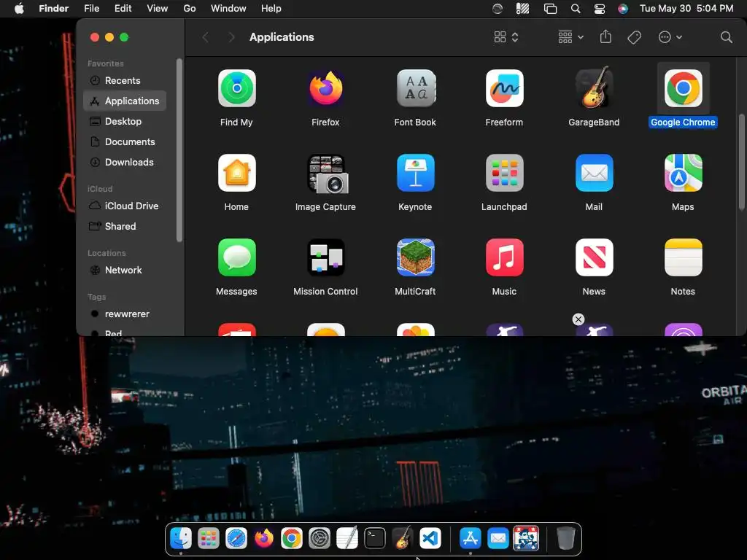Select Launchpad in the Applications window
The height and width of the screenshot is (560, 747).
tap(505, 173)
